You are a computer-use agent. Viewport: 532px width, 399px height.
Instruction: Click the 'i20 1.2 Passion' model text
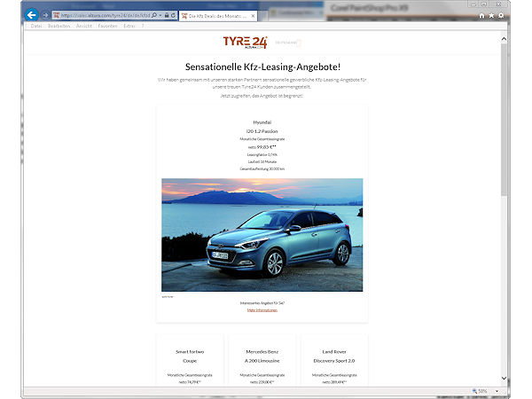tap(262, 131)
